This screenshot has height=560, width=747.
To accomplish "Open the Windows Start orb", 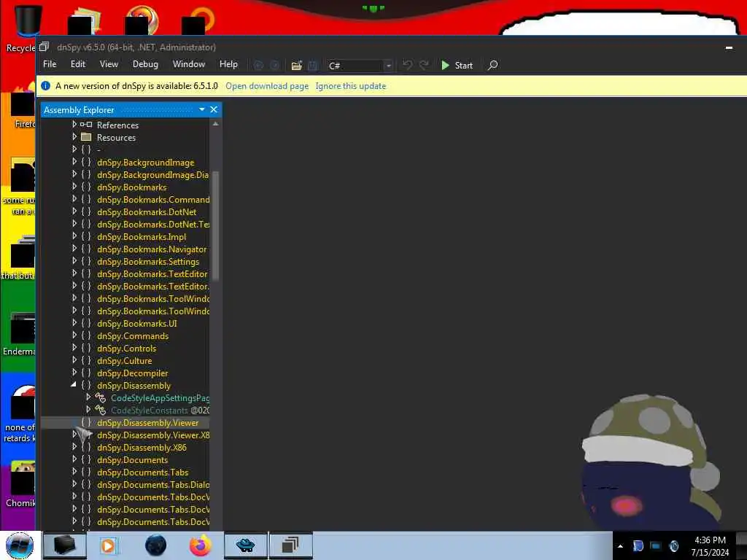I will point(20,545).
